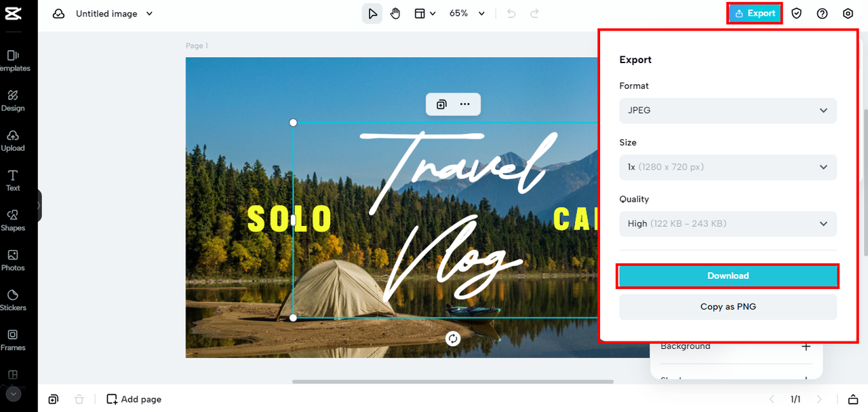Select the hand pan tool
Screen dimensions: 868x412
point(395,14)
